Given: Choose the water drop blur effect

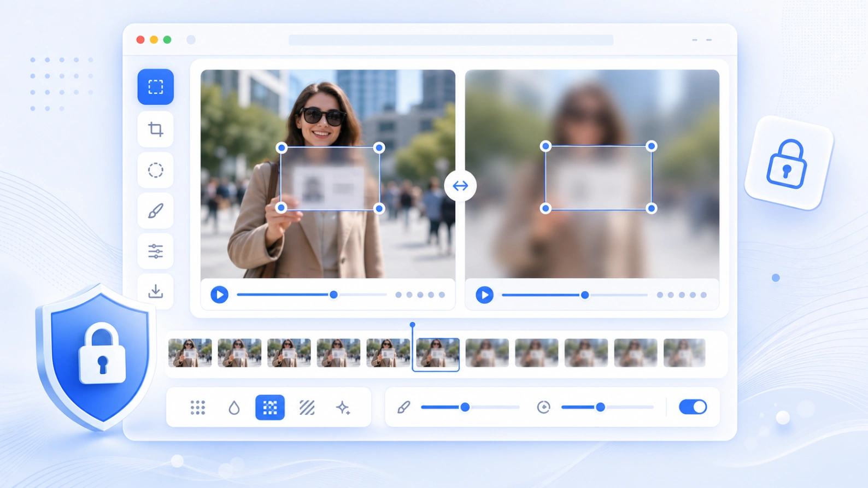Looking at the screenshot, I should 234,407.
